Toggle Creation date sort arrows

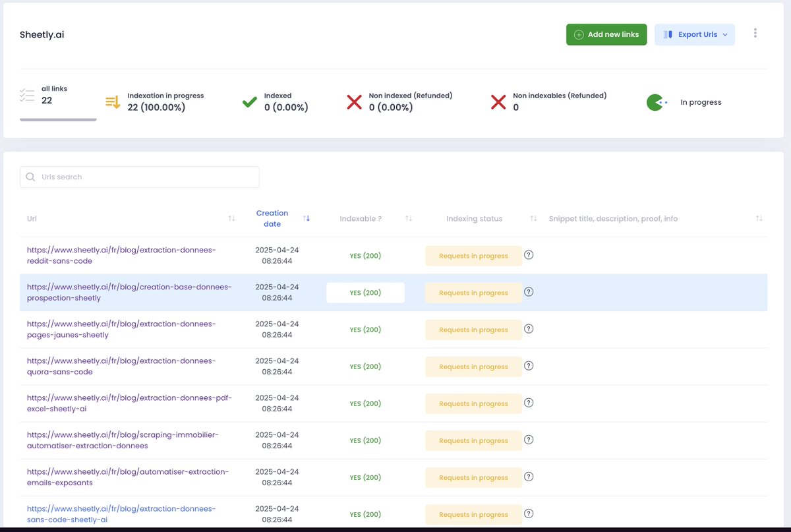(307, 218)
